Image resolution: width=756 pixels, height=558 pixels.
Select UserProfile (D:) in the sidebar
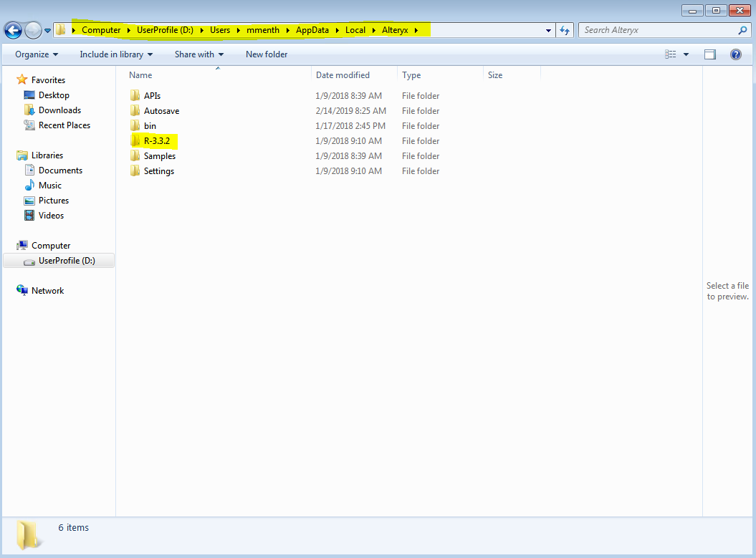pos(66,260)
